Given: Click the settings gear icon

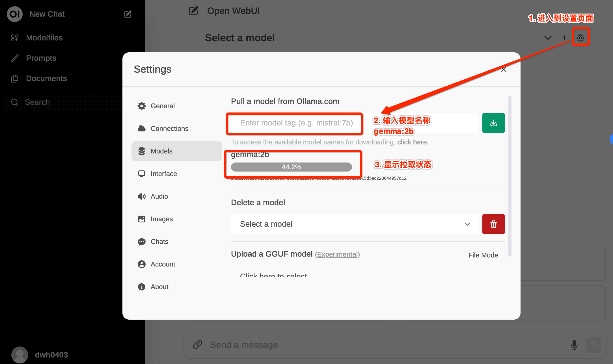Looking at the screenshot, I should point(580,38).
